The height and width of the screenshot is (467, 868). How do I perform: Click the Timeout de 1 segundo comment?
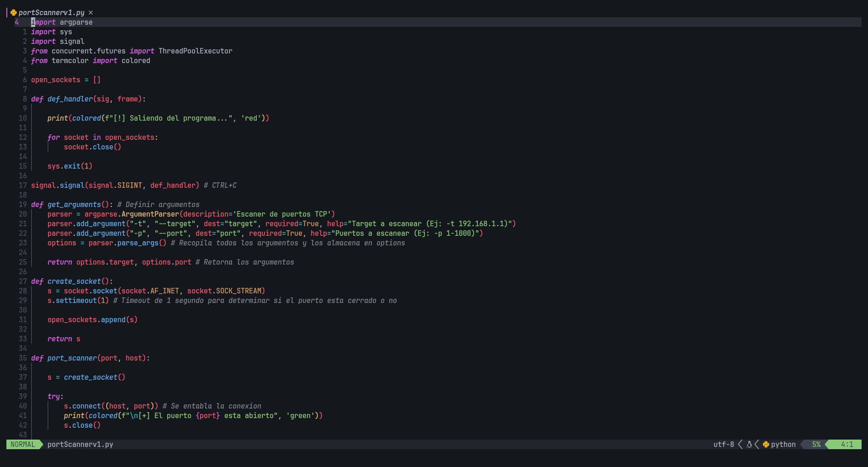(x=255, y=300)
